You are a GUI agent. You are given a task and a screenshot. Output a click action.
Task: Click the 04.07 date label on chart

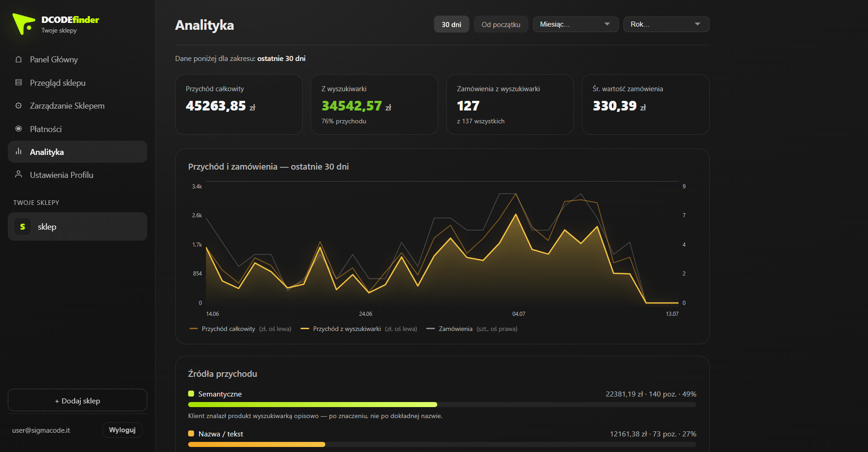(x=519, y=314)
